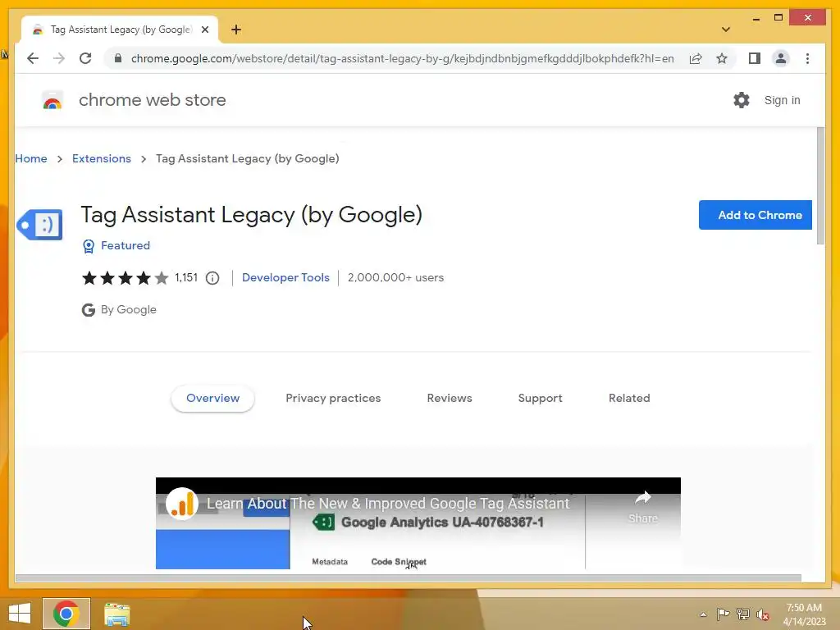Click the address bar URL
Image resolution: width=840 pixels, height=630 pixels.
(x=402, y=58)
